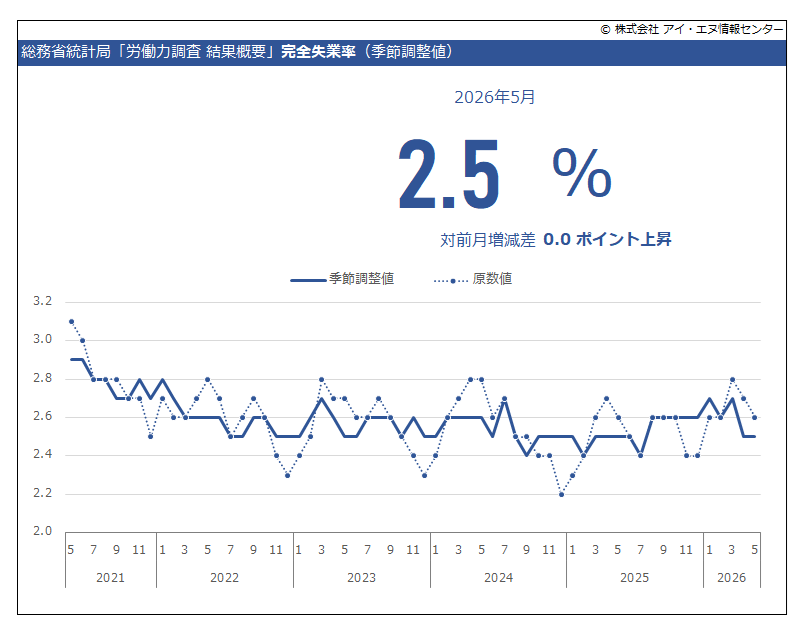The image size is (804, 635).
Task: Click the 2.4 y-axis label
Action: (43, 454)
